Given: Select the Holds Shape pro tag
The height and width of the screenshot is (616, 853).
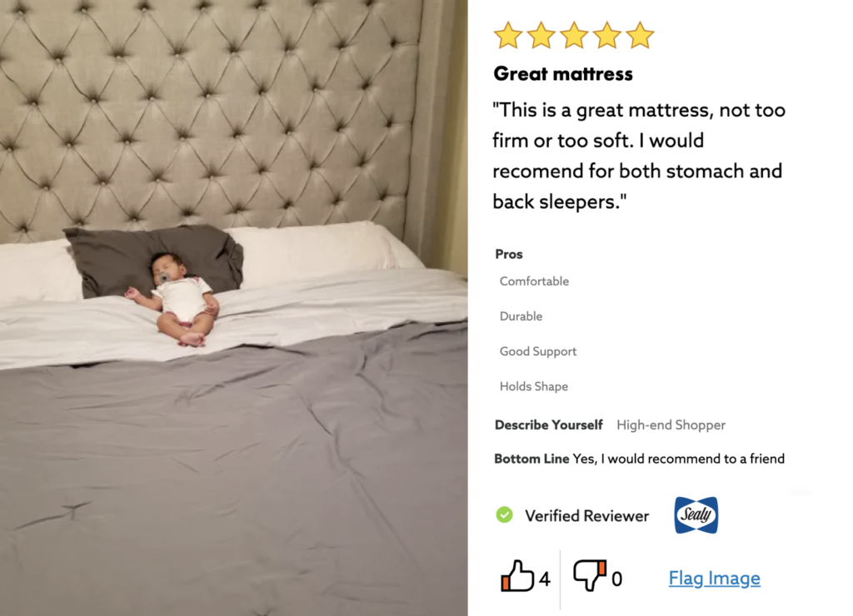Looking at the screenshot, I should tap(534, 386).
